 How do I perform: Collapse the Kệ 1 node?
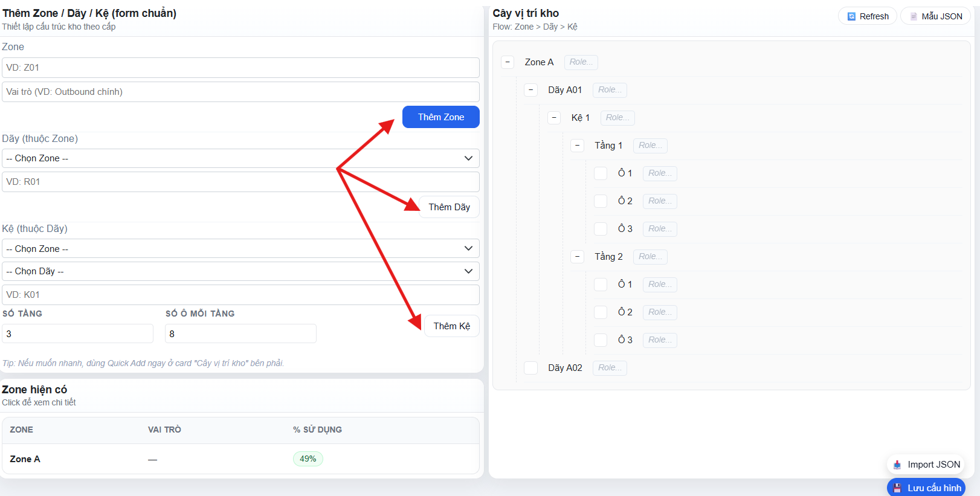[554, 118]
